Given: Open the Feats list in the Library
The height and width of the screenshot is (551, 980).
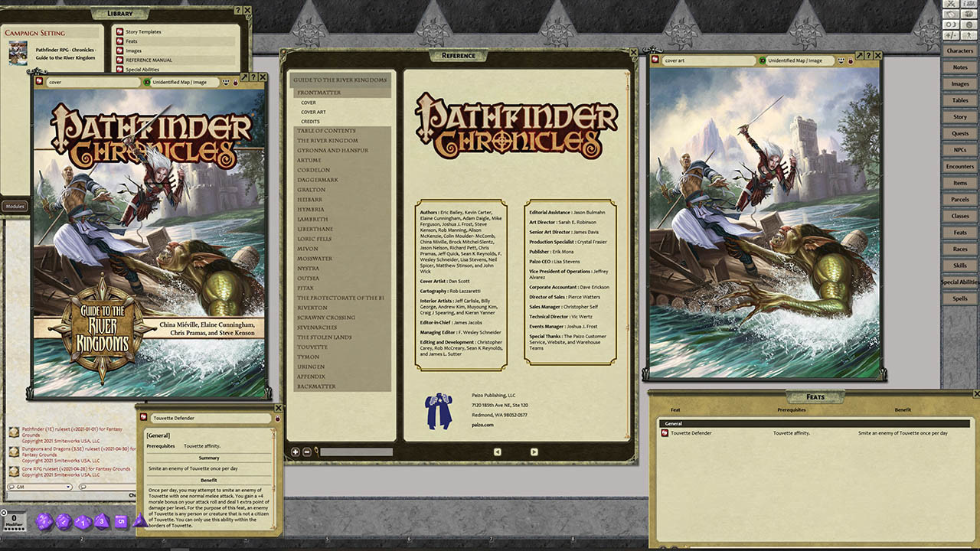Looking at the screenshot, I should coord(132,41).
